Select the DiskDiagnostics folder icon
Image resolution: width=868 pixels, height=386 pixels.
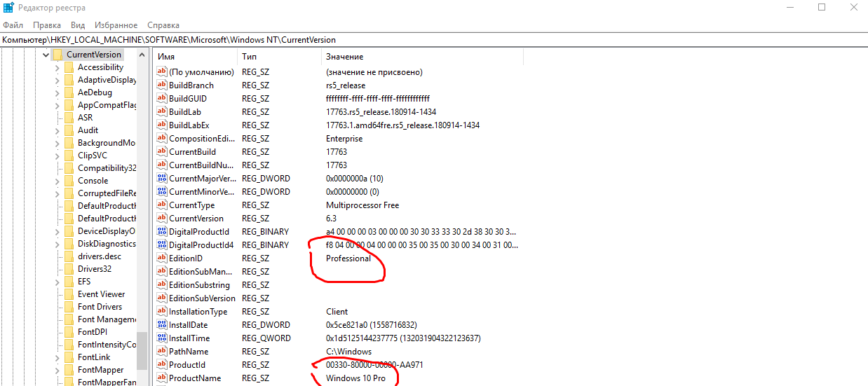click(69, 244)
